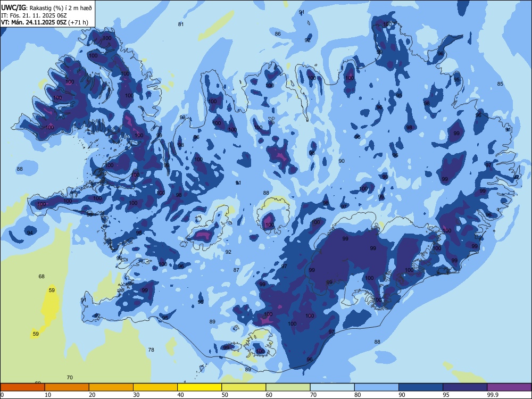The image size is (532, 399).
Task: Pick the pale green 60–70 legend swatch
Action: (x=288, y=387)
